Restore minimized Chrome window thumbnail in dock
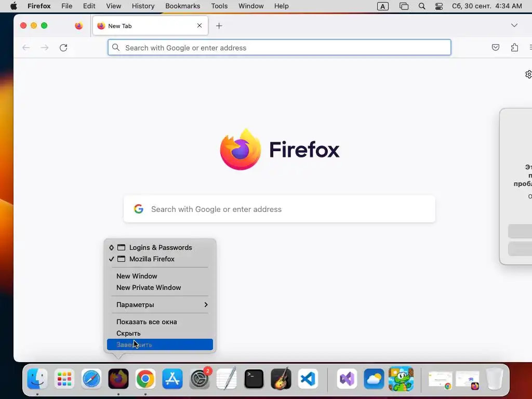This screenshot has width=532, height=399. click(440, 380)
